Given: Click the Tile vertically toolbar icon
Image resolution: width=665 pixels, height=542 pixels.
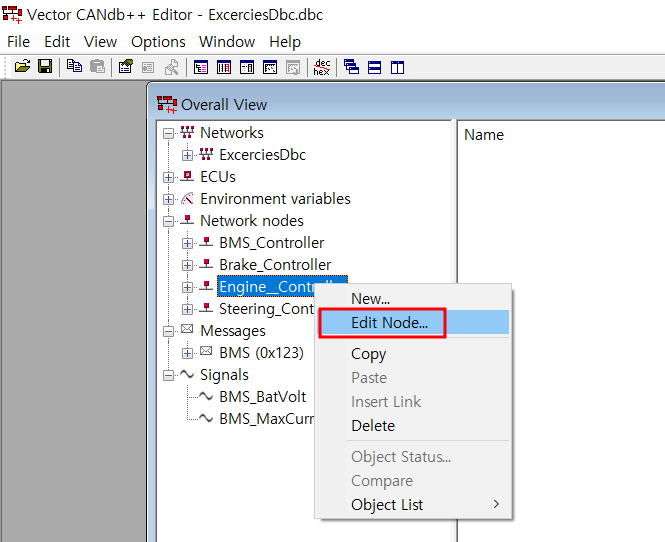Looking at the screenshot, I should tap(397, 67).
